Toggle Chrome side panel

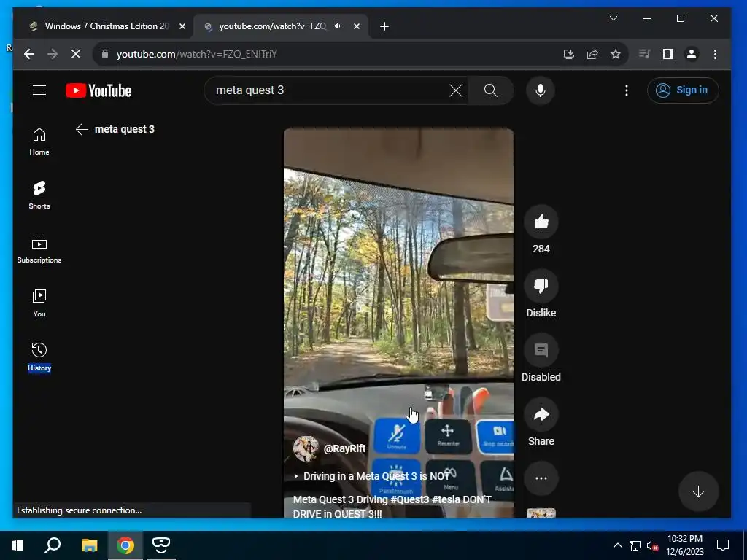tap(668, 54)
